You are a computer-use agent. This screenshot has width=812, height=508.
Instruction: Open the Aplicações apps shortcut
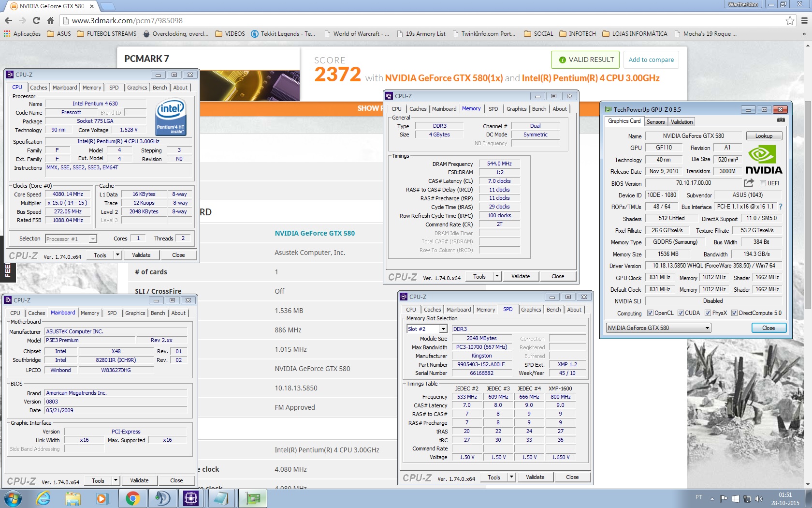[22, 34]
